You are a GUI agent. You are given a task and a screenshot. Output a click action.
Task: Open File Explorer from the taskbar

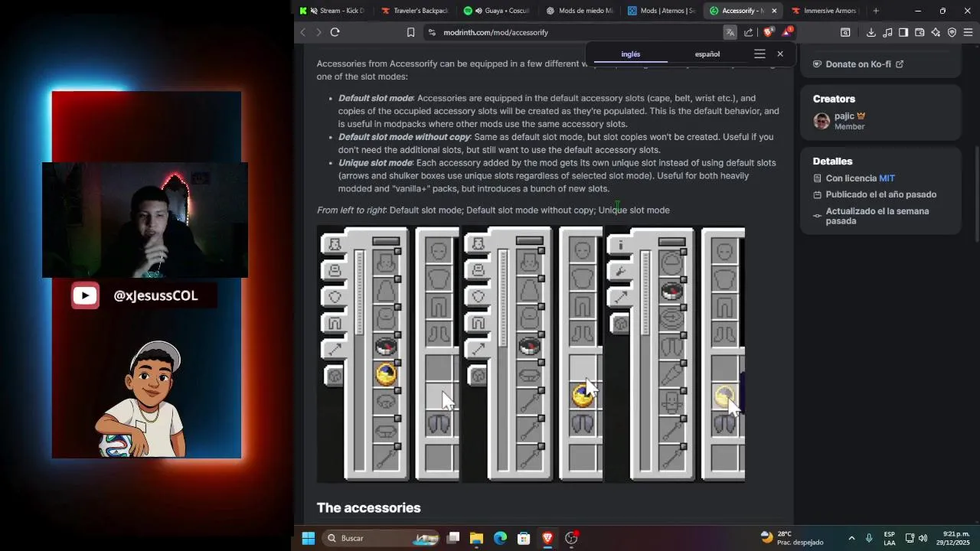pyautogui.click(x=476, y=538)
